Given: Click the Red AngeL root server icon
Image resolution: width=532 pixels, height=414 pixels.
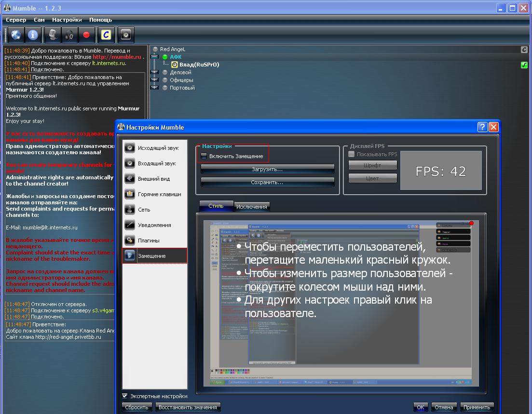Looking at the screenshot, I should [155, 49].
